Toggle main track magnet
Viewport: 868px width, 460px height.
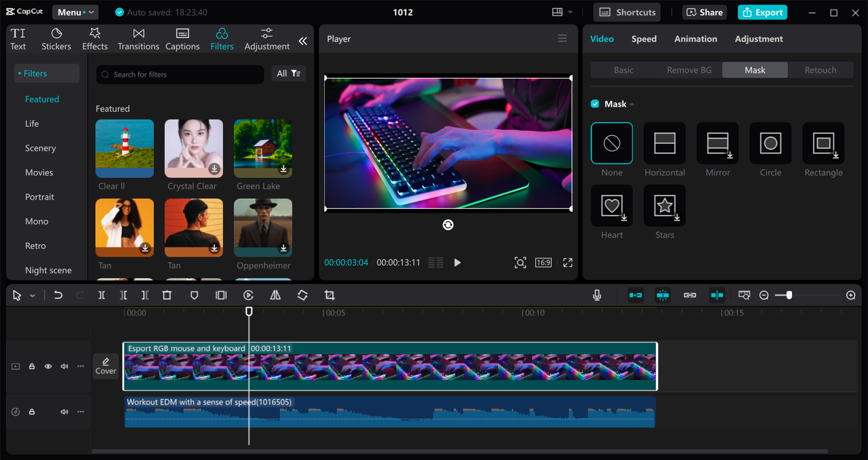[x=635, y=295]
